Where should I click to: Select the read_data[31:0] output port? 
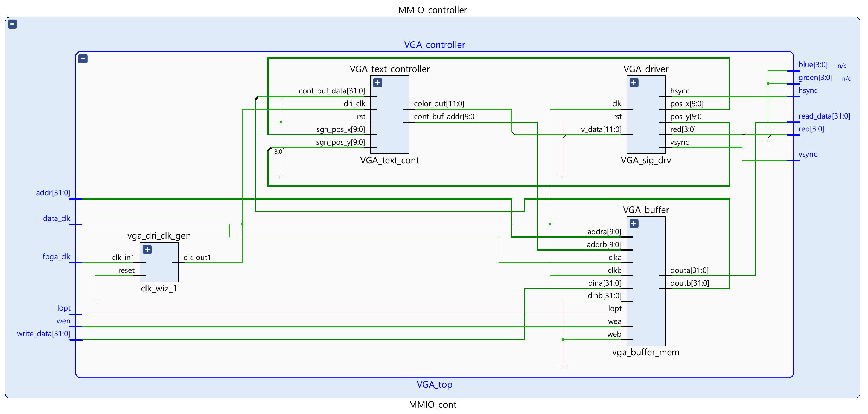coord(824,116)
